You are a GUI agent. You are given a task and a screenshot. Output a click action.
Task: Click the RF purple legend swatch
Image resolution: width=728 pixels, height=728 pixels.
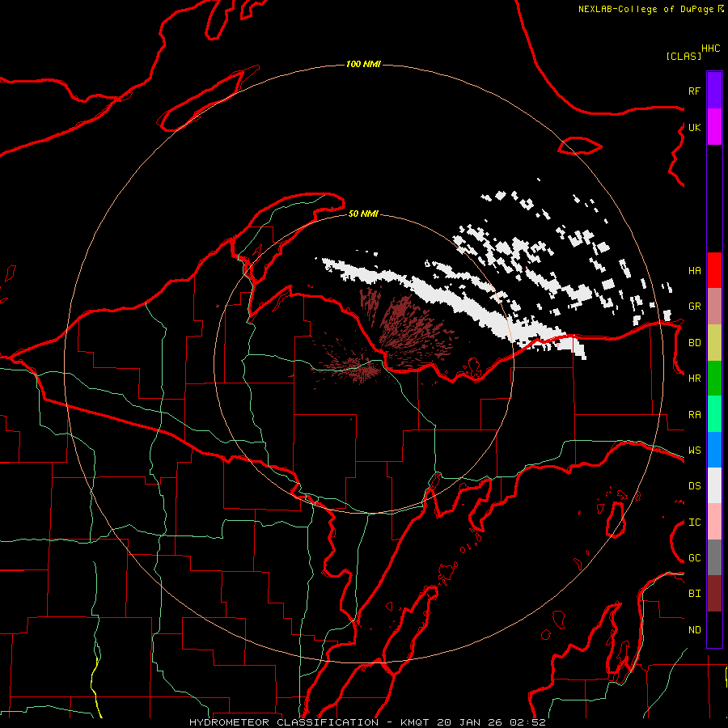coord(714,91)
